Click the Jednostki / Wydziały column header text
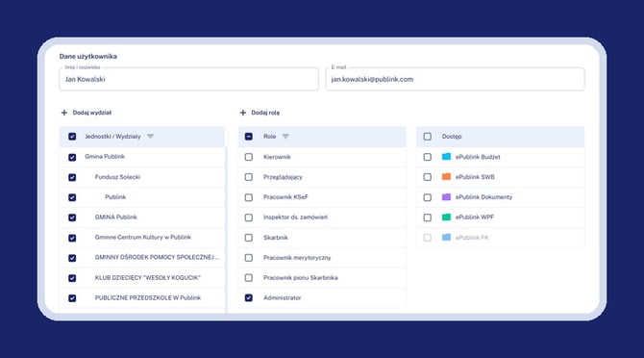This screenshot has width=644, height=358. [112, 137]
